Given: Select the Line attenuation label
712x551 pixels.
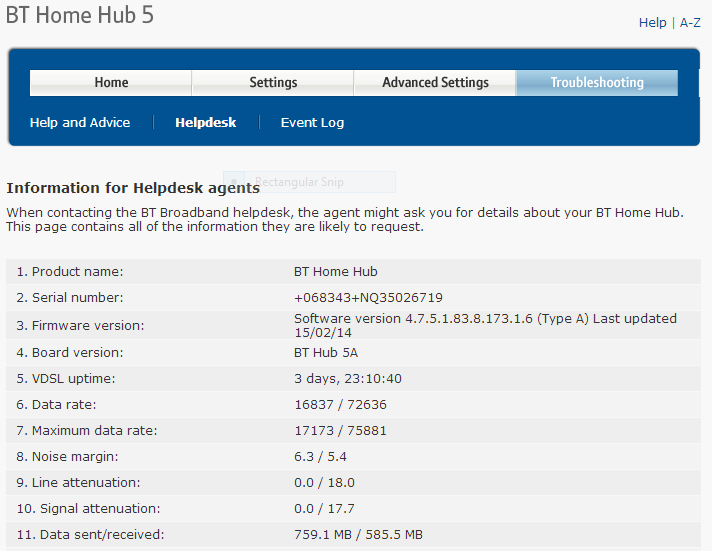Looking at the screenshot, I should point(79,482).
